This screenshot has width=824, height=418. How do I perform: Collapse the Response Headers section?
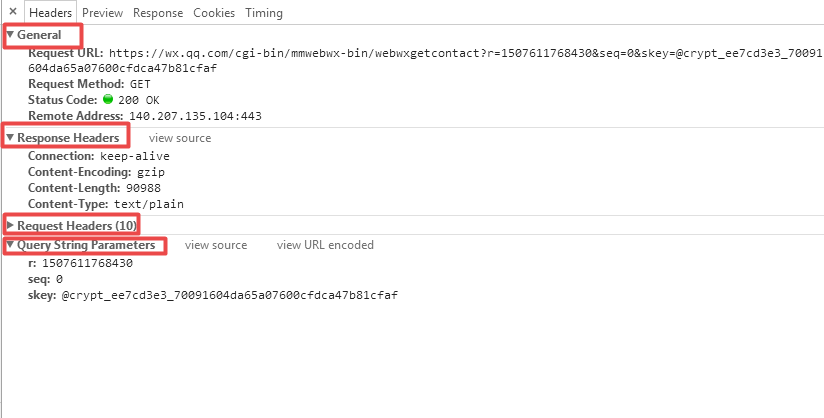click(x=11, y=137)
